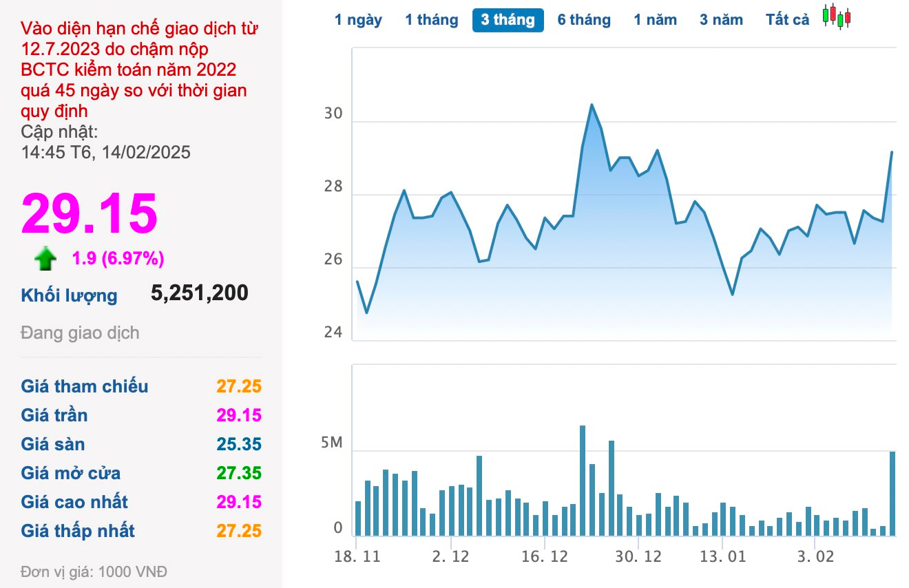Viewport: 909px width, 588px height.
Task: Select the 1 tháng time range tab
Action: pos(432,20)
